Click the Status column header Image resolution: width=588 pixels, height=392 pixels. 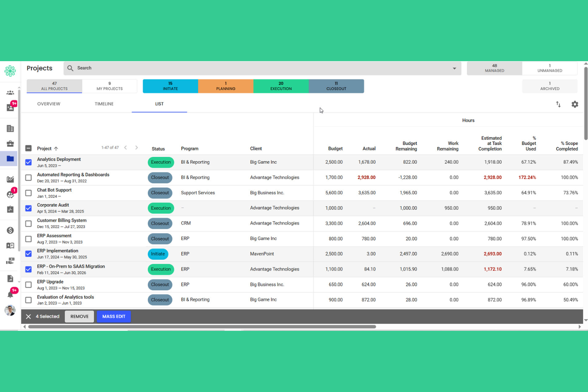(158, 149)
